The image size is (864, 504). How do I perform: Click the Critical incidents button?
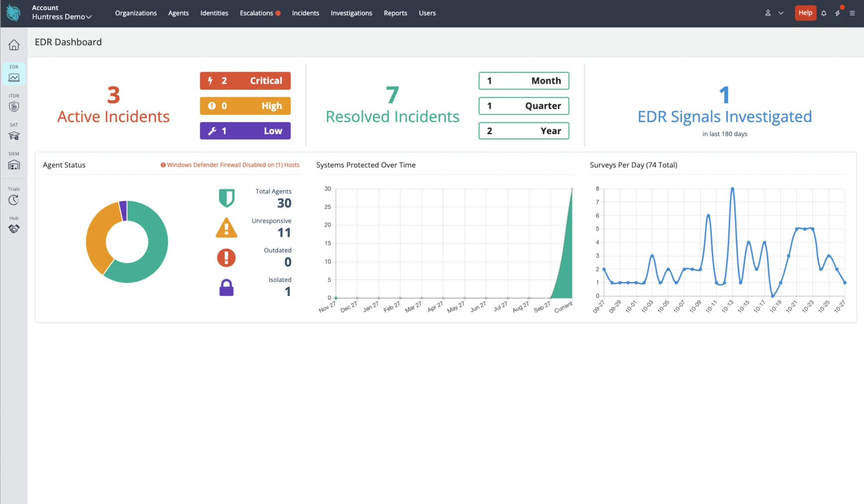pos(245,81)
